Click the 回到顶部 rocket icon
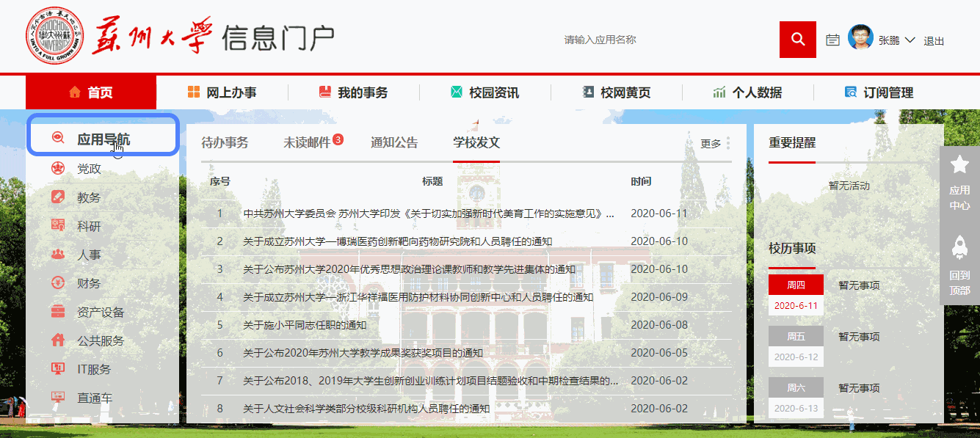The width and height of the screenshot is (980, 438). (x=959, y=248)
